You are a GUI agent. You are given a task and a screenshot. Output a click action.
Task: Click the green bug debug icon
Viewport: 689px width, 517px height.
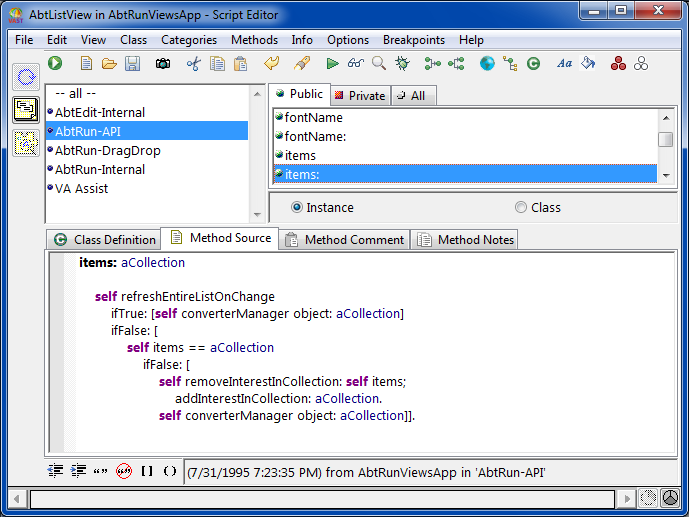tap(402, 64)
